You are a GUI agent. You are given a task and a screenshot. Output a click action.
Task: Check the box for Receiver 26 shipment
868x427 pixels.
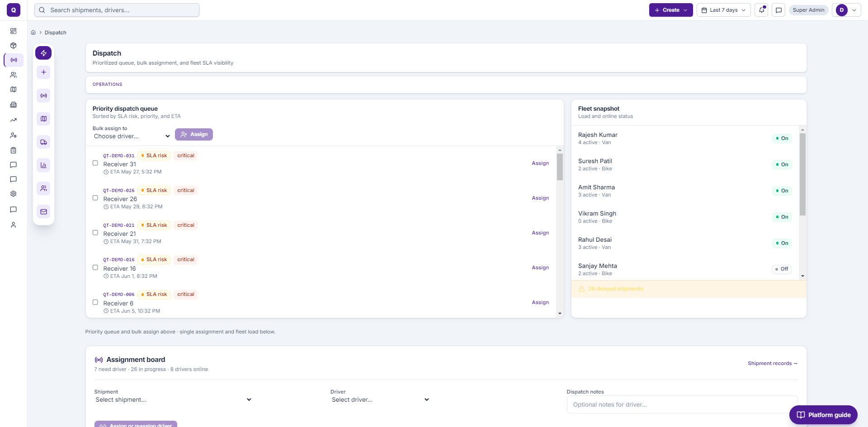coord(95,198)
